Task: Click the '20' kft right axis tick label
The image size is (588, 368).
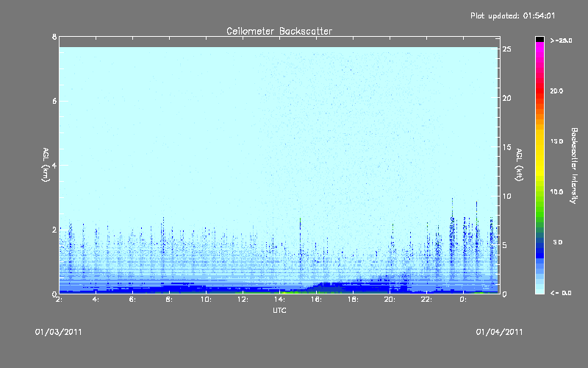Action: point(507,98)
